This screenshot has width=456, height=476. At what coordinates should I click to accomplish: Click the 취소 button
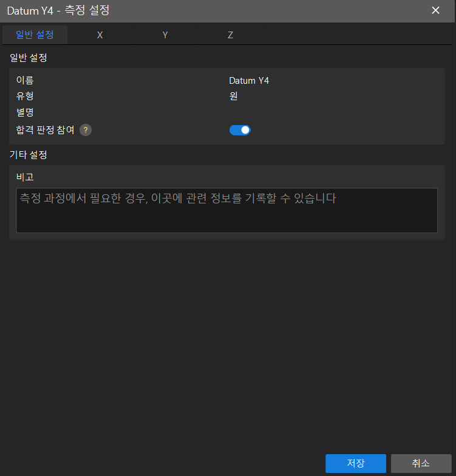[421, 463]
